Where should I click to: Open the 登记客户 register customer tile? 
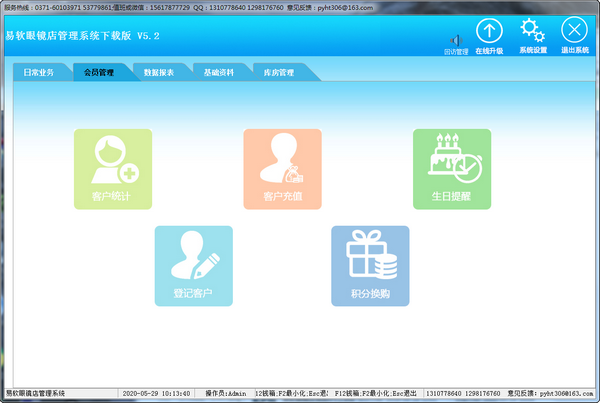point(193,265)
